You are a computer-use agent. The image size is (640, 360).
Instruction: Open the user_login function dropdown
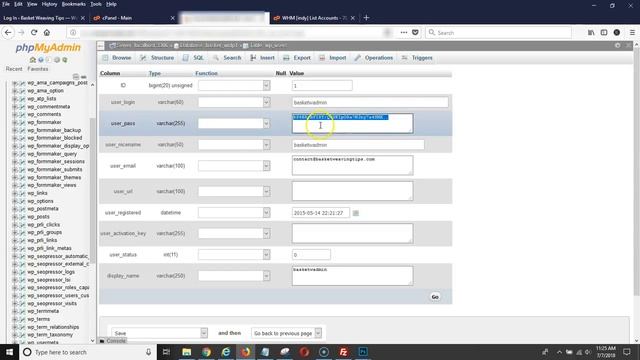(234, 102)
